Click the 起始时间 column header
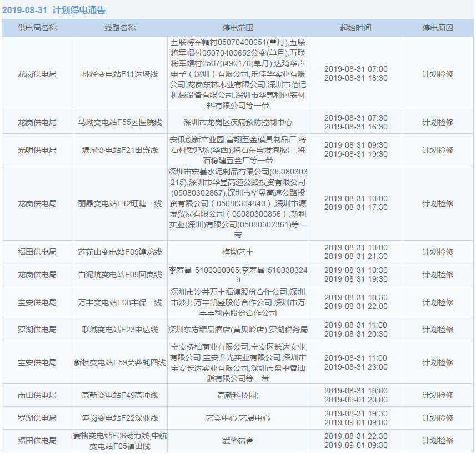 click(x=355, y=28)
